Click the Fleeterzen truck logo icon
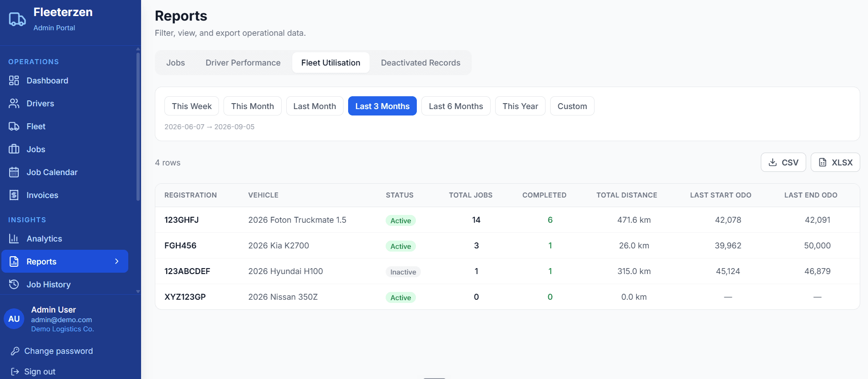 [x=17, y=19]
